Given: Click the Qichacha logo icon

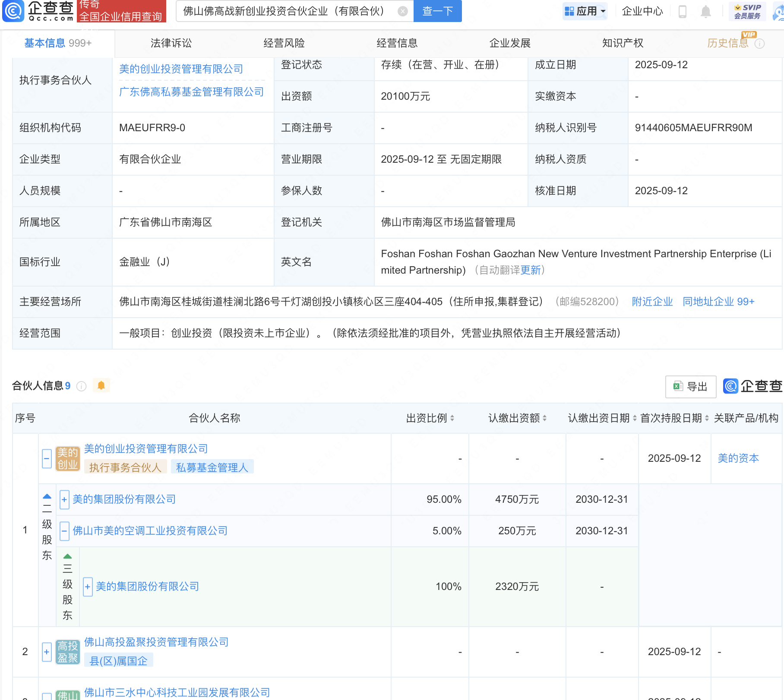Looking at the screenshot, I should point(13,11).
